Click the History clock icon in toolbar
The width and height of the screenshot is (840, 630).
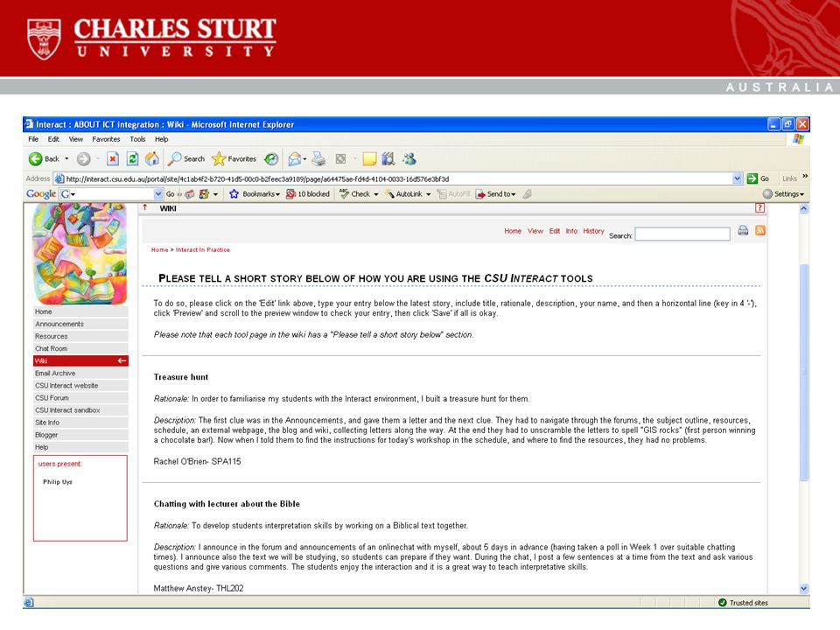(271, 158)
